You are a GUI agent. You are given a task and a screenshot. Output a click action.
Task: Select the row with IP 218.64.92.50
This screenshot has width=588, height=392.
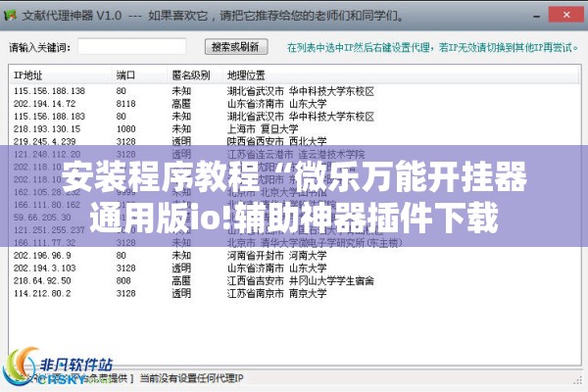coord(294,280)
